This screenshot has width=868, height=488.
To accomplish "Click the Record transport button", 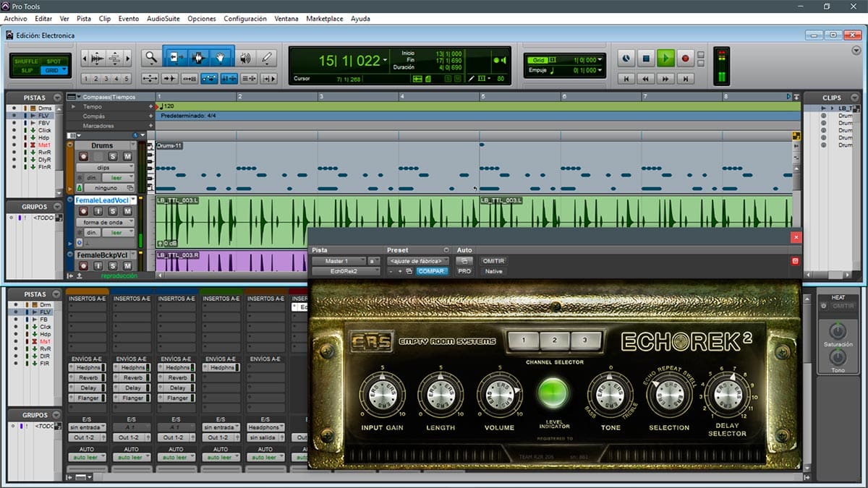I will point(685,58).
